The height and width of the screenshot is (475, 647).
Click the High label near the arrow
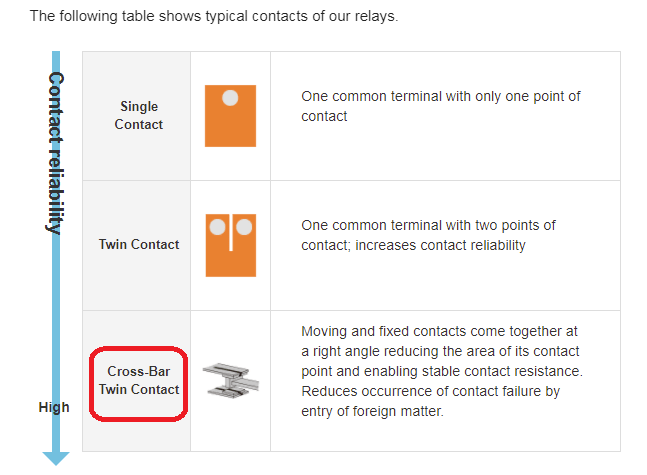click(x=54, y=407)
